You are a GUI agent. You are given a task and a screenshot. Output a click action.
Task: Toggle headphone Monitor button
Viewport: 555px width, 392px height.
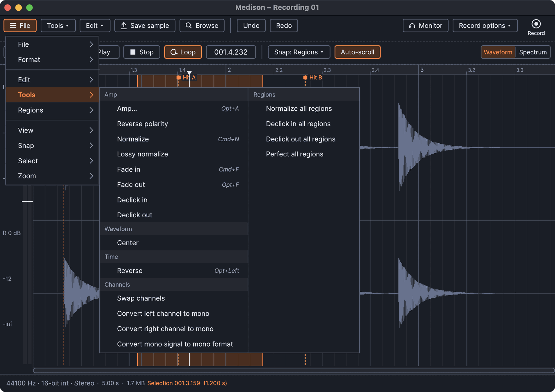click(x=425, y=26)
